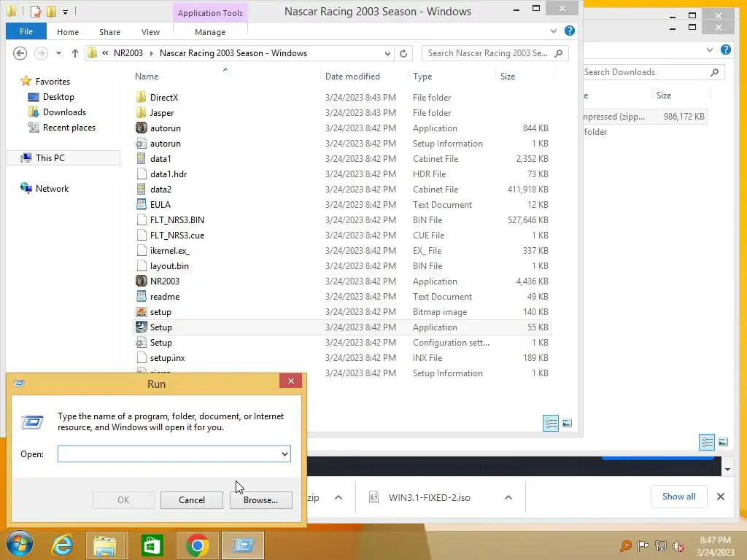
Task: Open the Home ribbon tab
Action: point(68,32)
